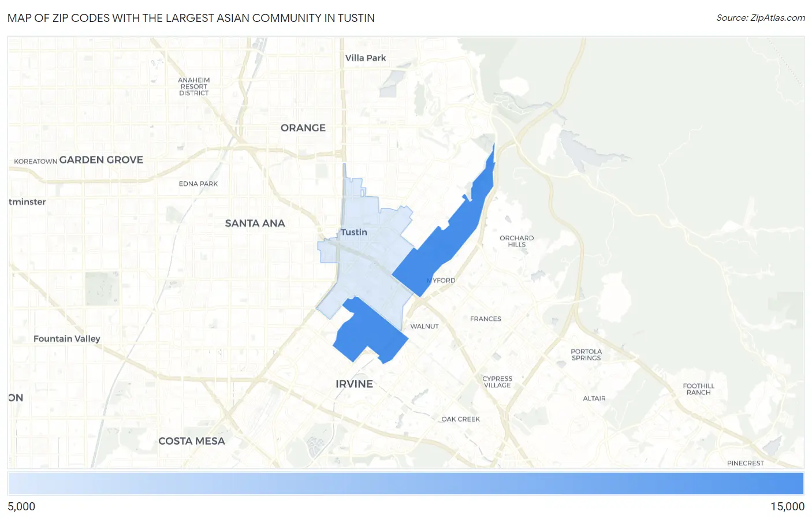The image size is (812, 519).
Task: Click the COSTA MESA label
Action: (x=192, y=441)
